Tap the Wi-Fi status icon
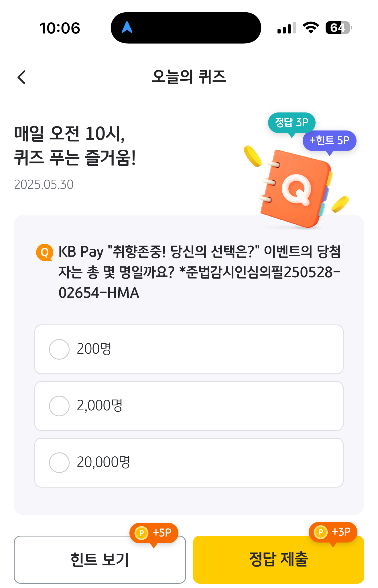The height and width of the screenshot is (588, 378). [x=311, y=28]
